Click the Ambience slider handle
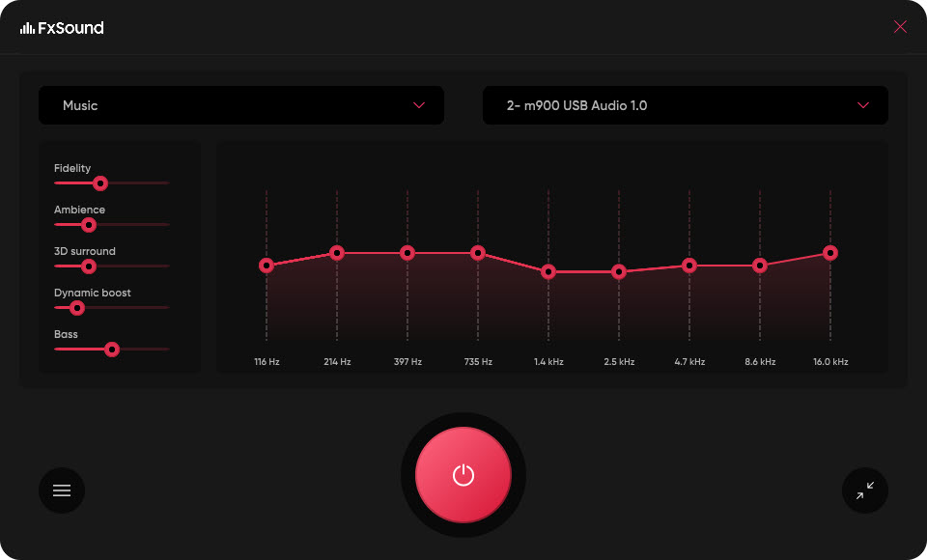 tap(89, 225)
